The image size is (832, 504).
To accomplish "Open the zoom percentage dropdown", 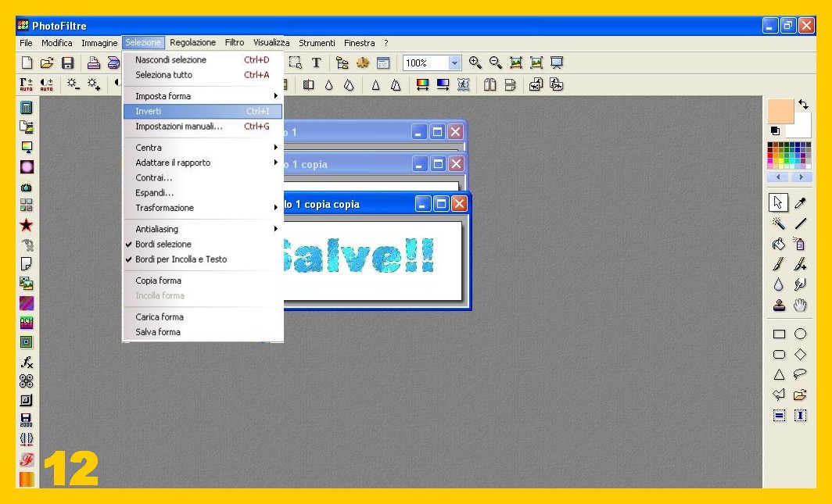I will point(454,63).
